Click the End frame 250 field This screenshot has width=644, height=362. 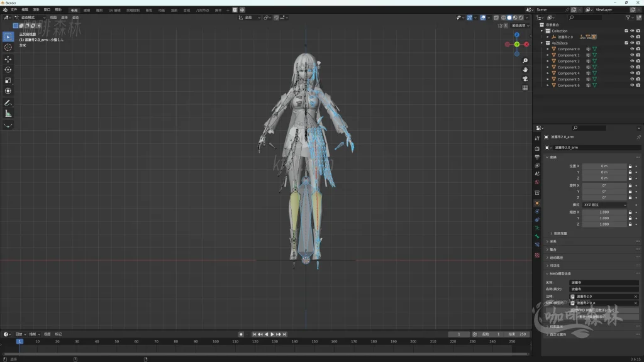click(518, 334)
